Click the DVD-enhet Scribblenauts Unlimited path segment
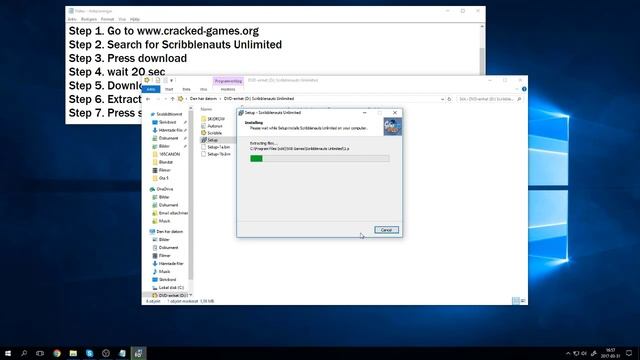This screenshot has height=360, width=640. pos(259,99)
